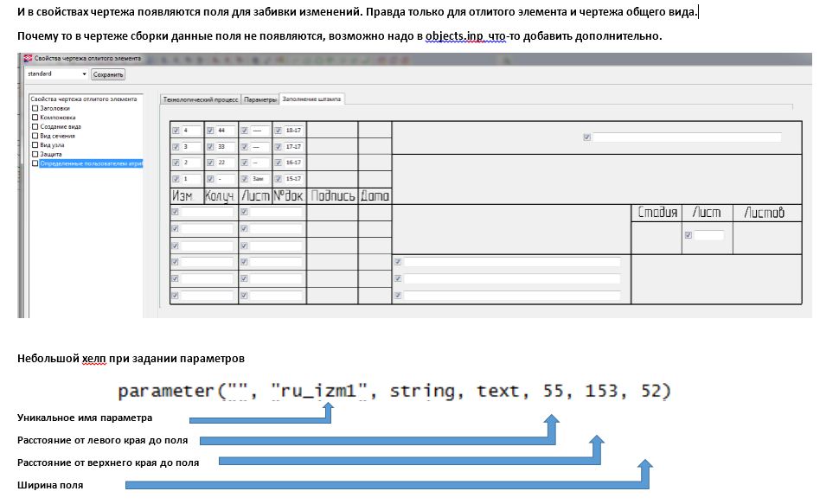This screenshot has width=839, height=504.
Task: Click the value 153 in the parameter line
Action: [602, 391]
